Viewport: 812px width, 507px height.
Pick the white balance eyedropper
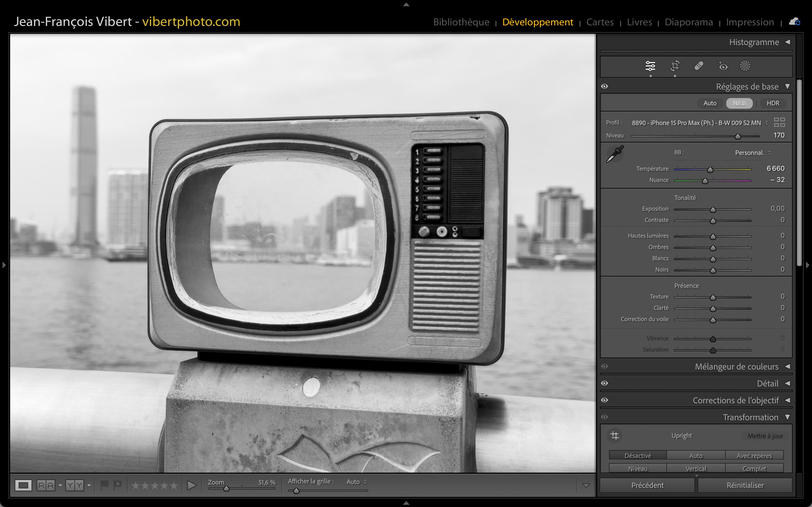point(615,154)
